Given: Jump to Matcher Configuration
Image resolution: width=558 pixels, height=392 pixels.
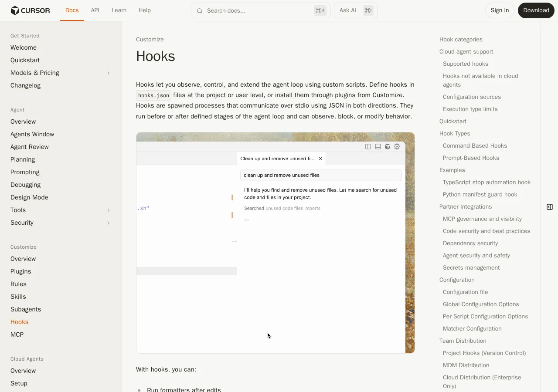Looking at the screenshot, I should click(x=472, y=328).
